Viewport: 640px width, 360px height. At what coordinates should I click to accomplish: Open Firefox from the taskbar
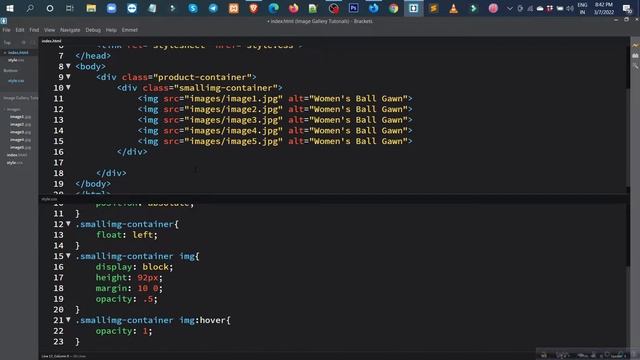[x=293, y=8]
